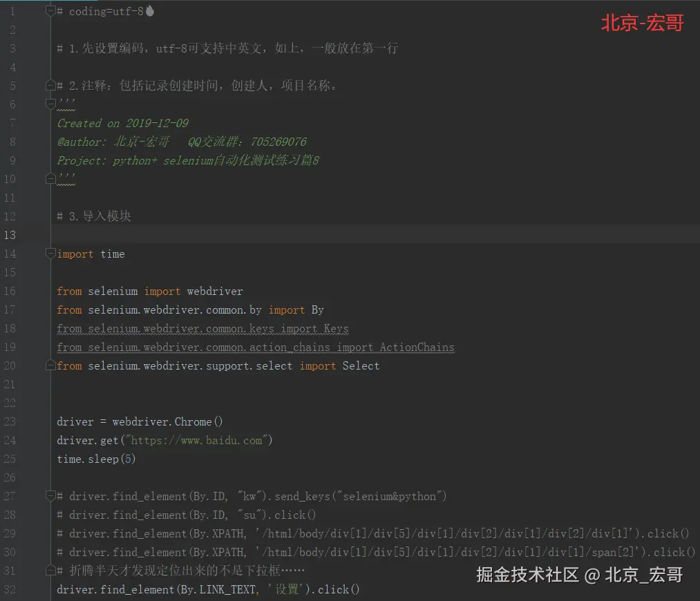This screenshot has width=700, height=601.
Task: Place cursor on the unused Keys import line
Action: click(202, 328)
